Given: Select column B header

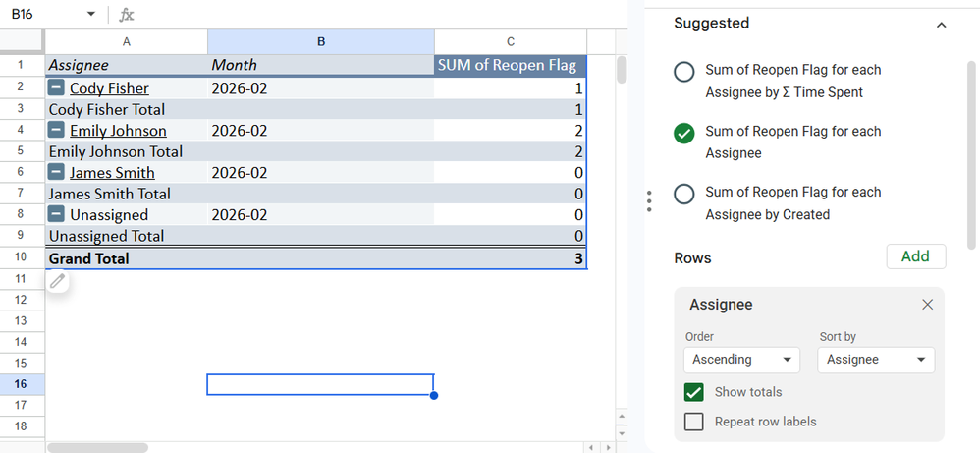Looking at the screenshot, I should [x=320, y=41].
